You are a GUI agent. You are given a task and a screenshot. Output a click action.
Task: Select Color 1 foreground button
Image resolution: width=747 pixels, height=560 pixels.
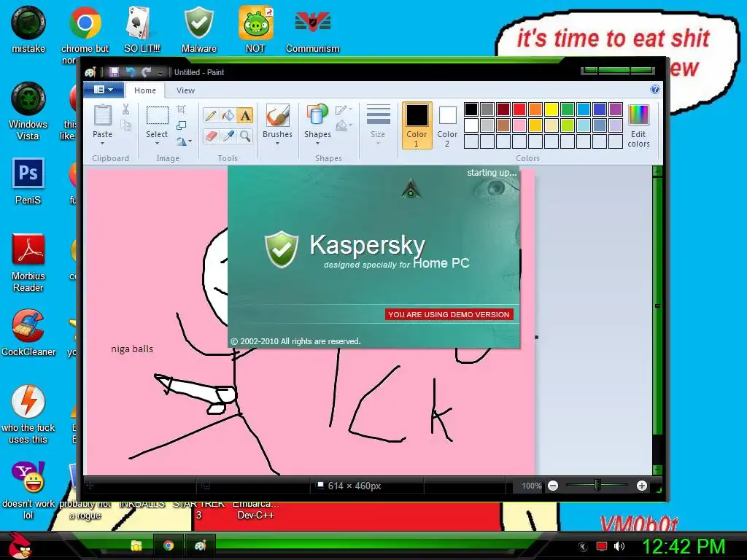click(417, 125)
